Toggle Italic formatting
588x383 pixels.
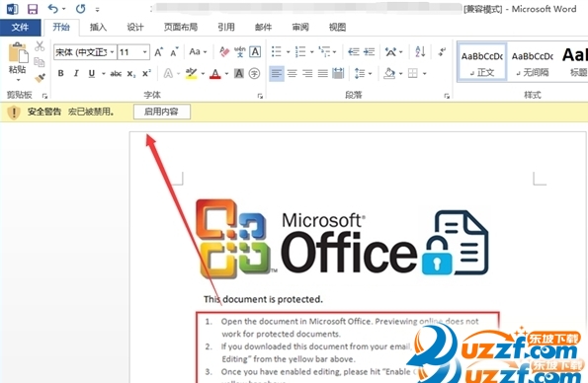76,73
